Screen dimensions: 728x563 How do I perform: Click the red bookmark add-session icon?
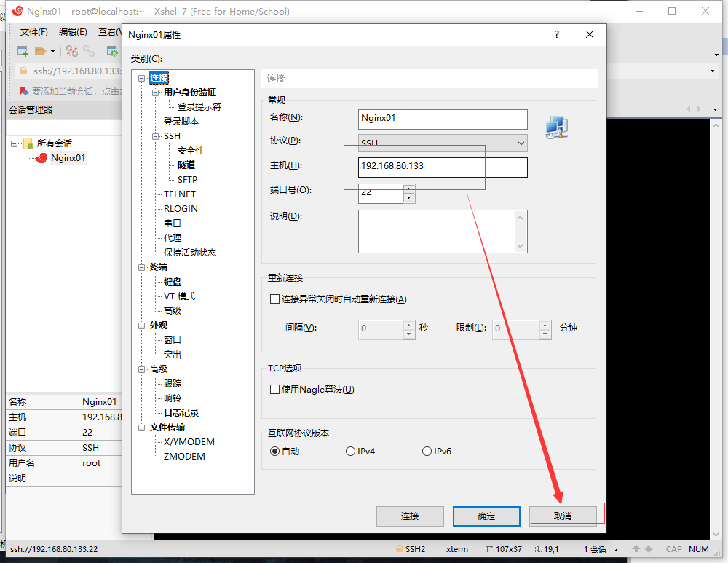[x=24, y=91]
